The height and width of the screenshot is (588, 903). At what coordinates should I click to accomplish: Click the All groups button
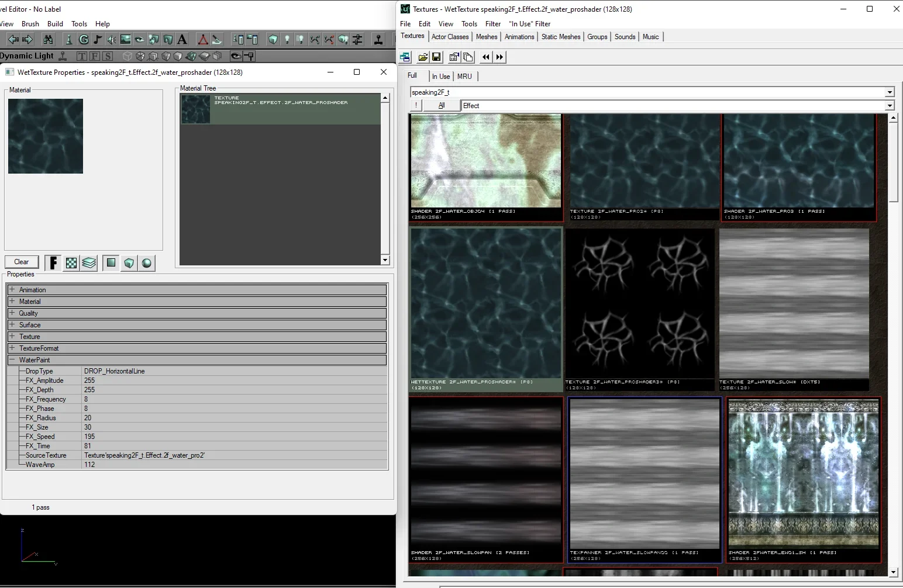[442, 106]
